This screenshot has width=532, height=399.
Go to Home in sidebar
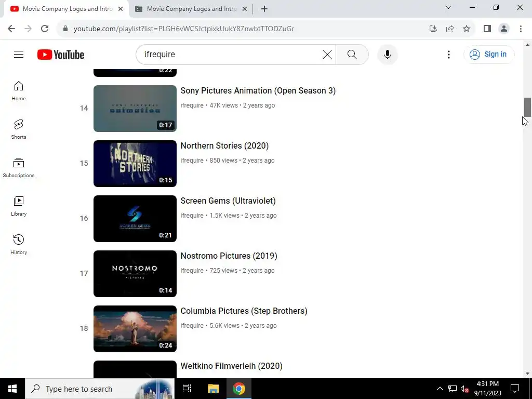click(x=19, y=91)
